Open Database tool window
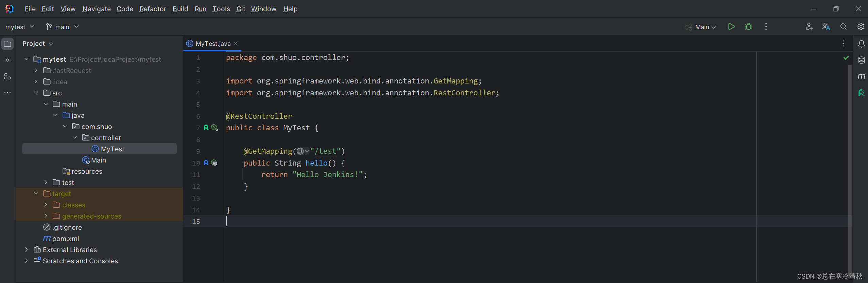The height and width of the screenshot is (283, 868). click(x=861, y=60)
